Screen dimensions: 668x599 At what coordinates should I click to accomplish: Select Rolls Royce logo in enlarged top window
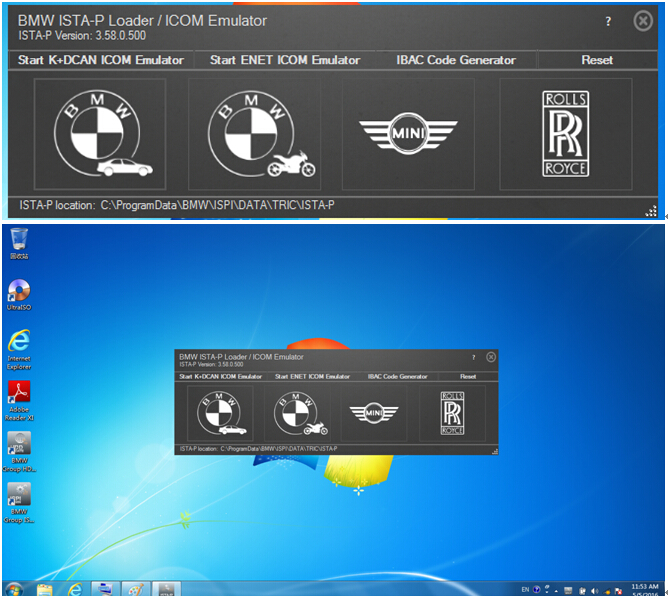tap(566, 134)
